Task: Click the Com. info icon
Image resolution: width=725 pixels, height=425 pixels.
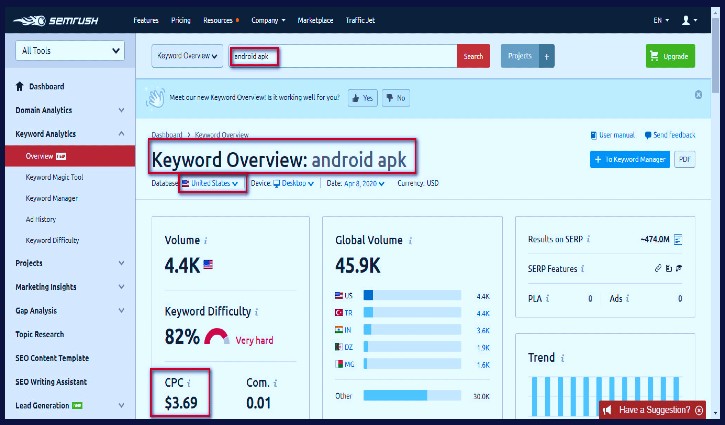Action: coord(275,383)
